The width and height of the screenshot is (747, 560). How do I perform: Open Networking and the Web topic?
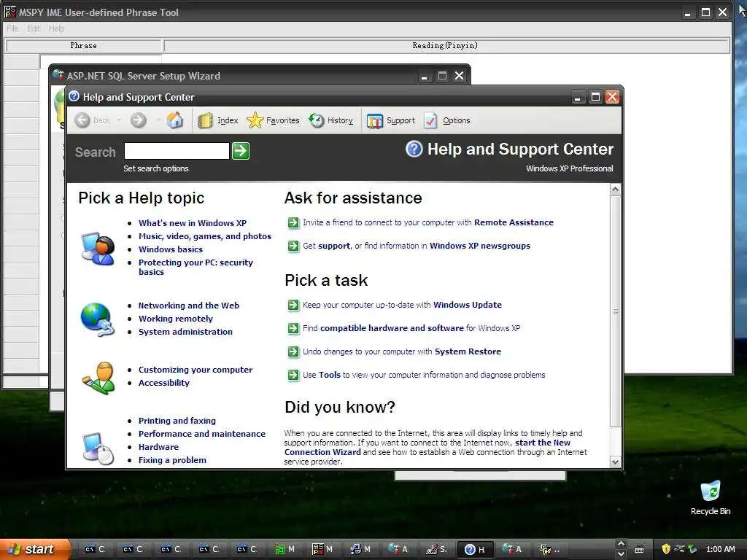tap(189, 306)
